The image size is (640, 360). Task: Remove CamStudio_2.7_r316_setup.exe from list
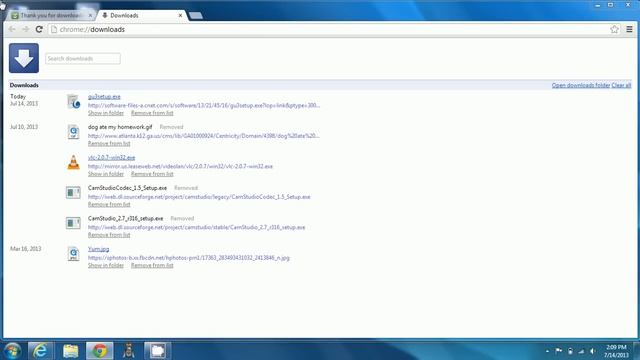coord(109,235)
